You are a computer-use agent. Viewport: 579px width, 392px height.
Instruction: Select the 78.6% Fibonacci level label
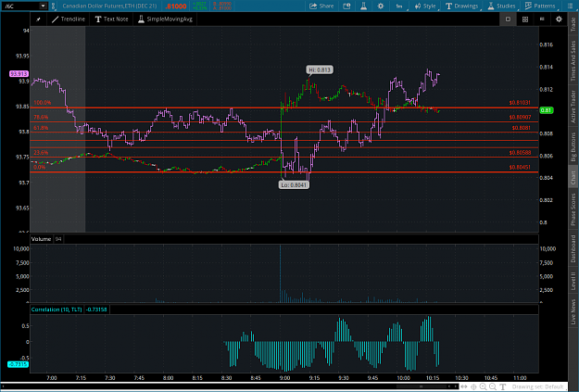tap(41, 117)
